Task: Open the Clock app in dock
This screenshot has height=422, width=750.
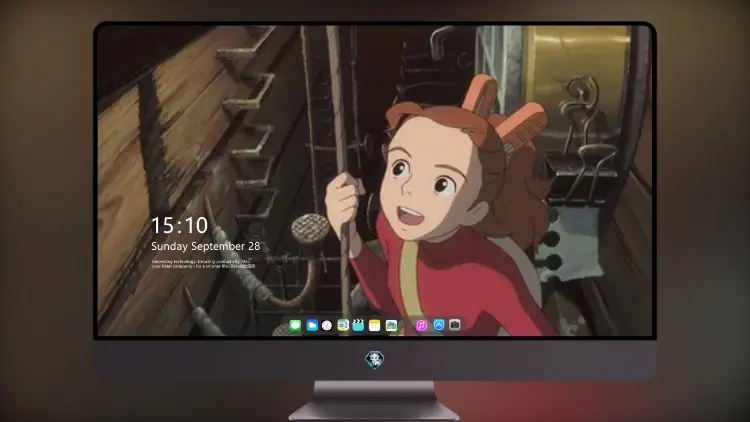Action: pos(327,325)
